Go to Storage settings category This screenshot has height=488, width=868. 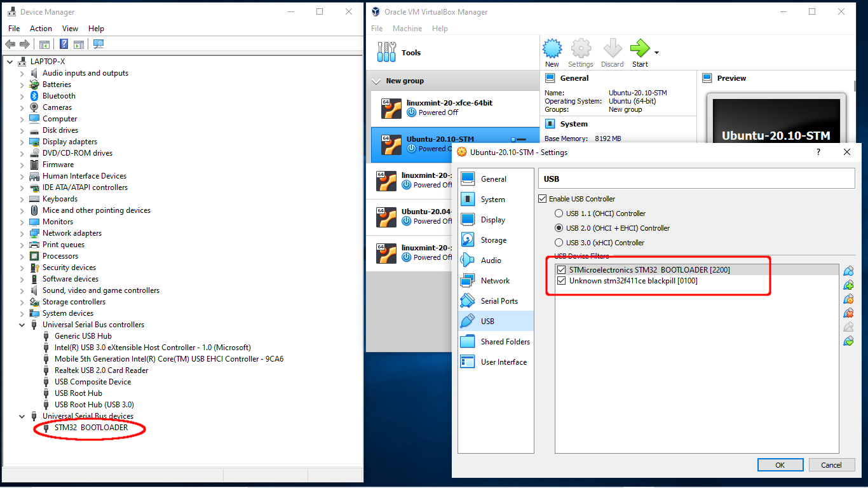pyautogui.click(x=496, y=240)
